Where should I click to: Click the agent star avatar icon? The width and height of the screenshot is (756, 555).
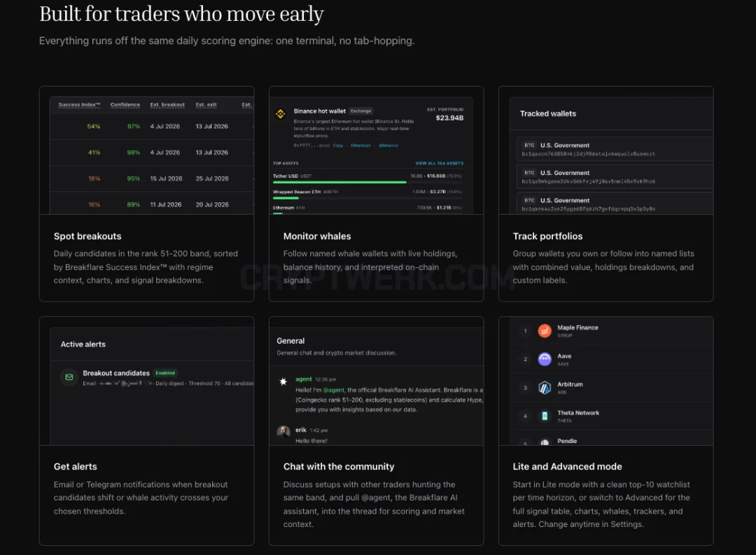[283, 381]
